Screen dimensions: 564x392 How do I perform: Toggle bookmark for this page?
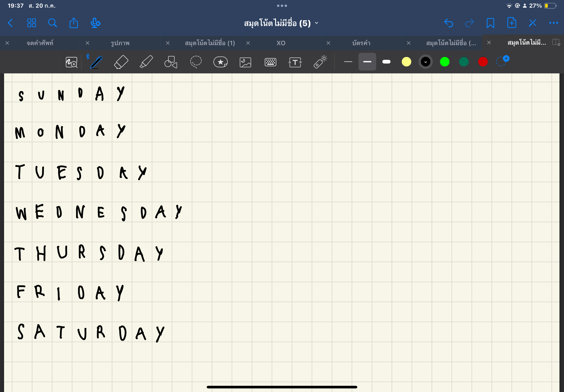pos(490,23)
